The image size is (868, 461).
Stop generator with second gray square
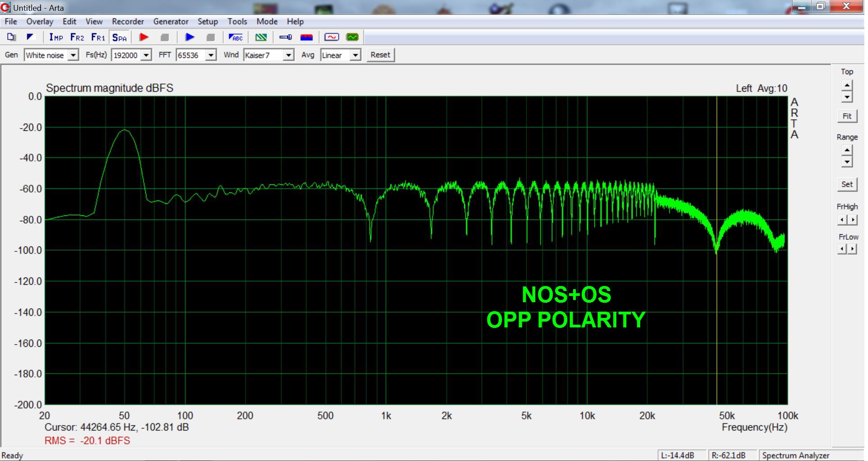point(210,37)
